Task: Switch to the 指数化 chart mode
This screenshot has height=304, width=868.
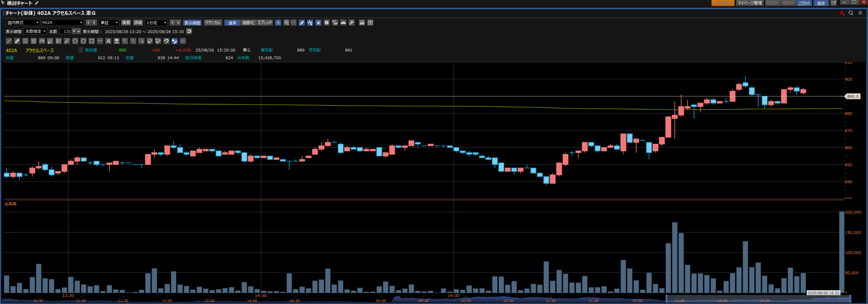Action: pyautogui.click(x=248, y=23)
